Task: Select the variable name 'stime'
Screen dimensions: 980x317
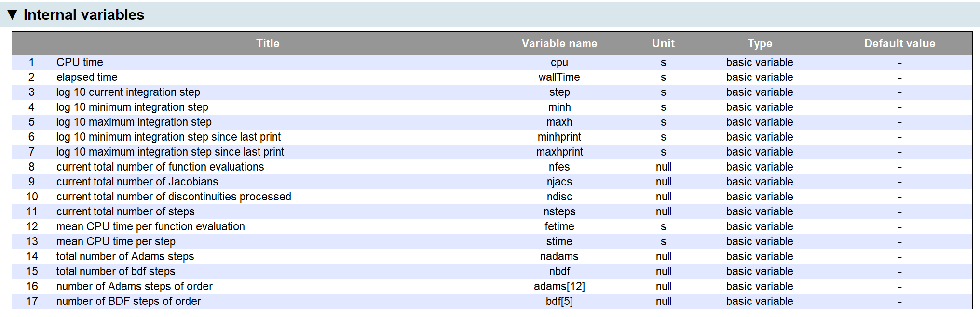Action: tap(559, 241)
